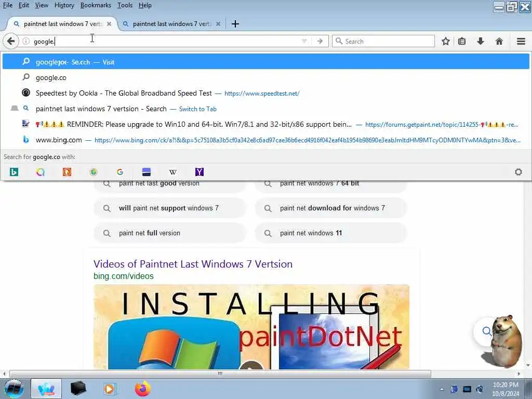532x399 pixels.
Task: Search with the DuckDuckGo engine icon
Action: click(67, 172)
